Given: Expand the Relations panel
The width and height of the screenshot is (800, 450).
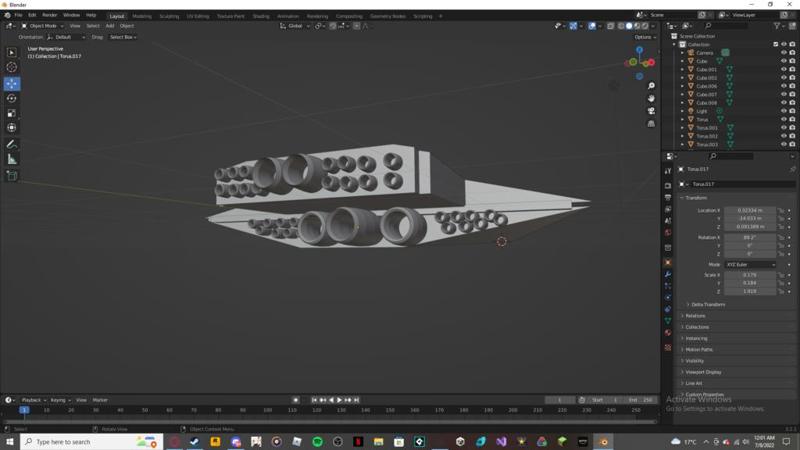Looking at the screenshot, I should 693,316.
